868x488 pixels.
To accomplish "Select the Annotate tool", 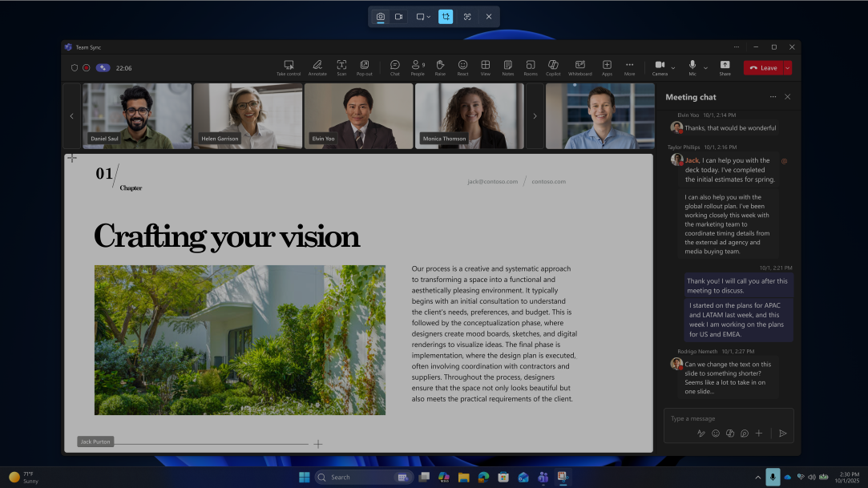I will [x=317, y=64].
